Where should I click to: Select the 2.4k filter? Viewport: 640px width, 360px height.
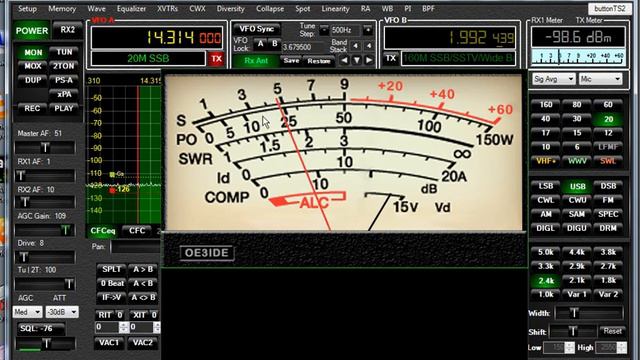click(546, 281)
